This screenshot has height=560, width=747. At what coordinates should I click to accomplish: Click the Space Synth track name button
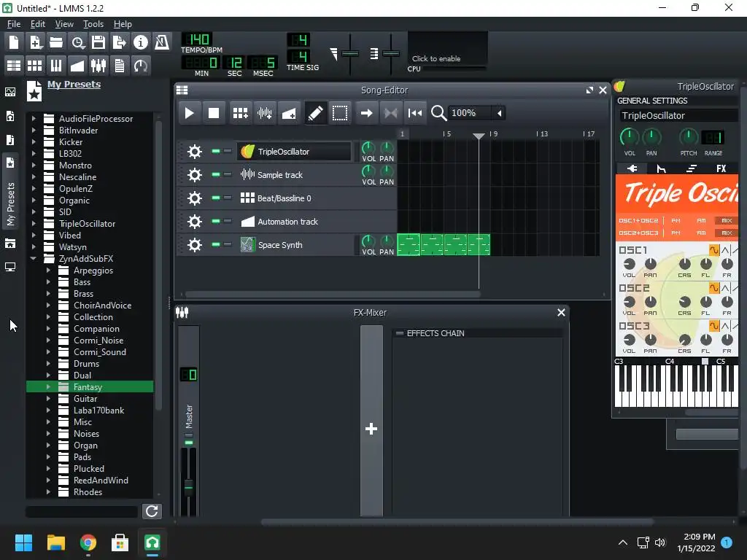coord(294,245)
